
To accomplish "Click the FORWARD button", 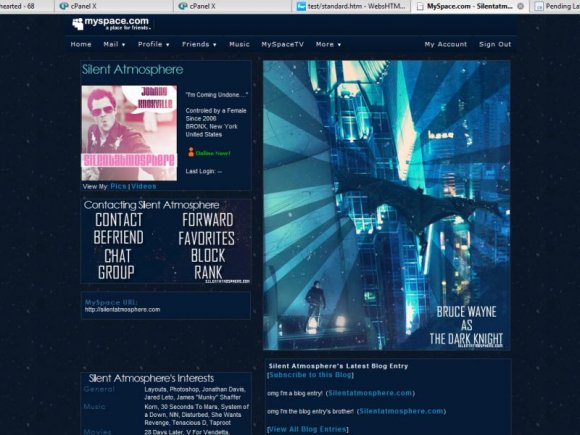I will tap(208, 220).
